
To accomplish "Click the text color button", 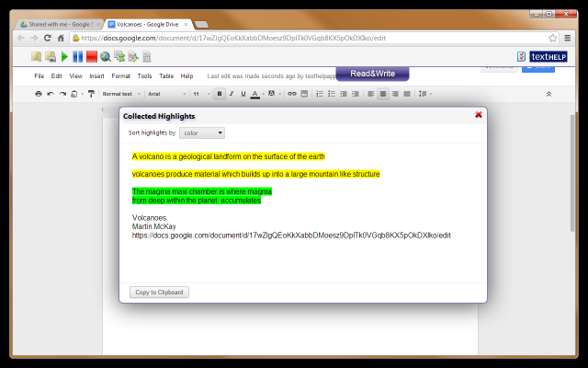I will [254, 94].
